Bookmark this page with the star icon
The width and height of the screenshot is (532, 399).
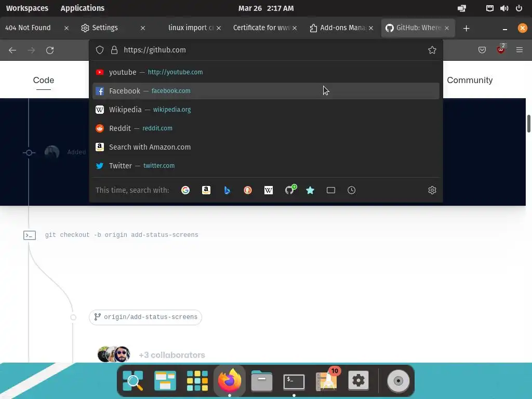[x=432, y=50]
